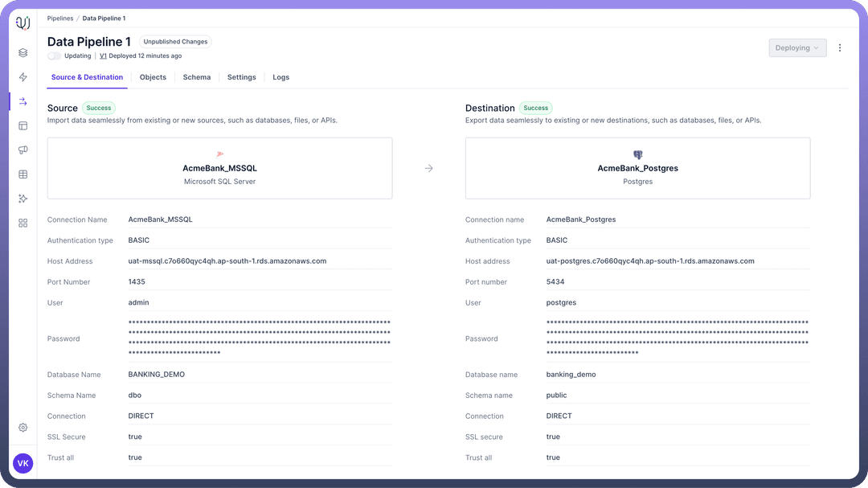Toggle the Updating pipeline switch
The height and width of the screenshot is (488, 868).
click(54, 56)
